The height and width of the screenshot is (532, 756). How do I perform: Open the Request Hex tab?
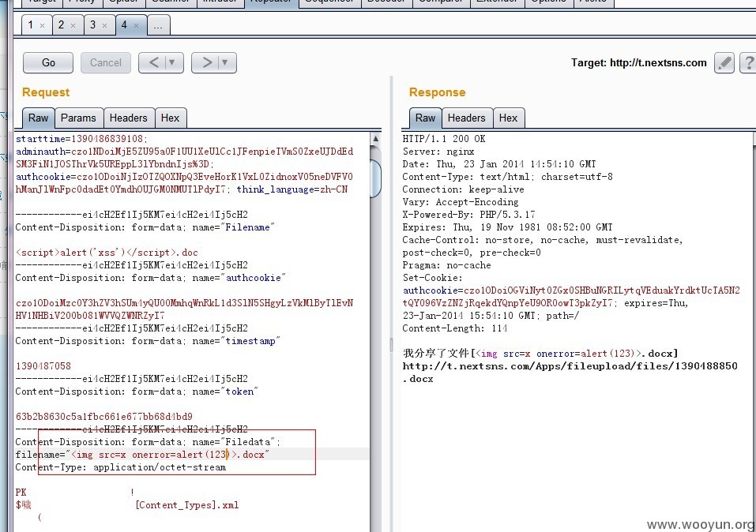pos(170,118)
